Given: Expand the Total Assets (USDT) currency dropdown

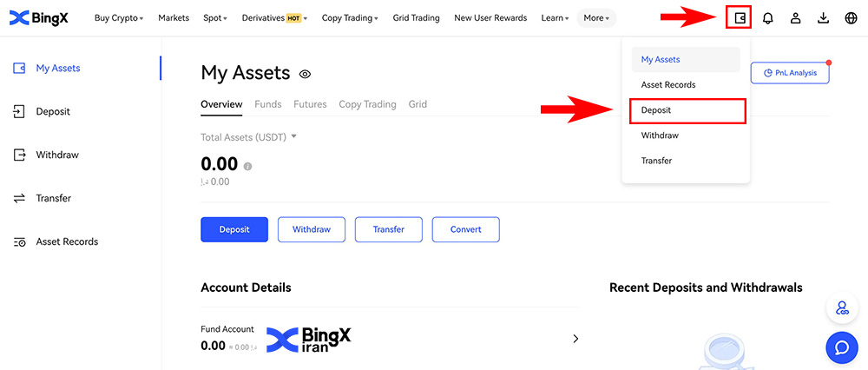Looking at the screenshot, I should click(x=294, y=136).
